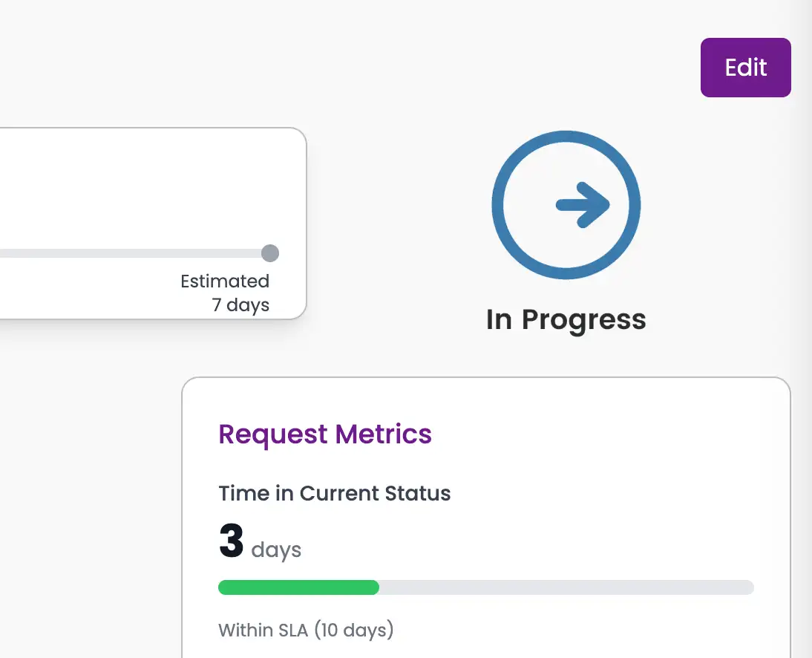Click the Request Metrics heading
812x658 pixels.
pyautogui.click(x=324, y=434)
